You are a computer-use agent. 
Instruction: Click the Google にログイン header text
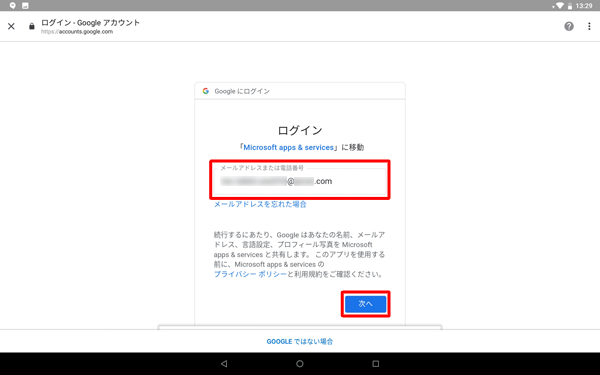click(x=242, y=91)
